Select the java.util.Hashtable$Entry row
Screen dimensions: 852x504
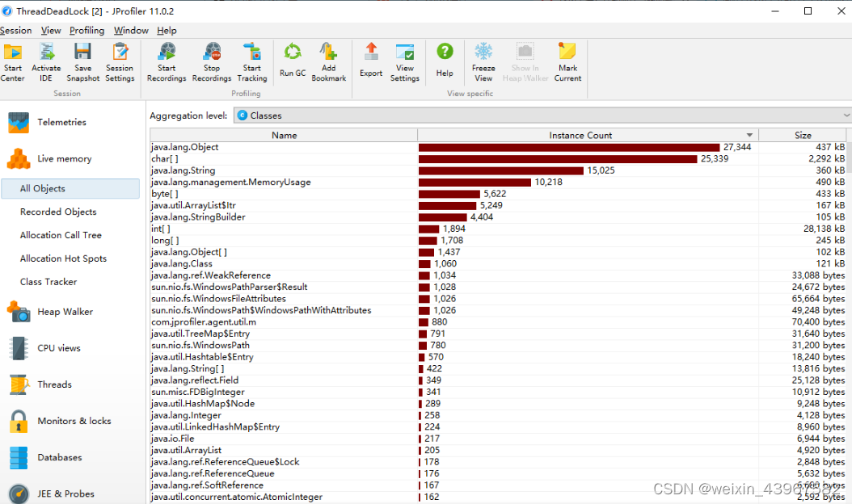(x=498, y=357)
